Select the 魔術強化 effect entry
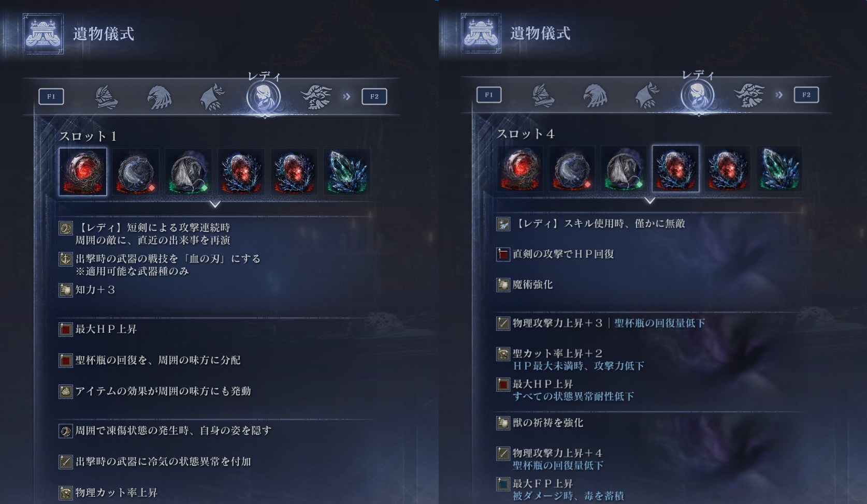 [525, 285]
